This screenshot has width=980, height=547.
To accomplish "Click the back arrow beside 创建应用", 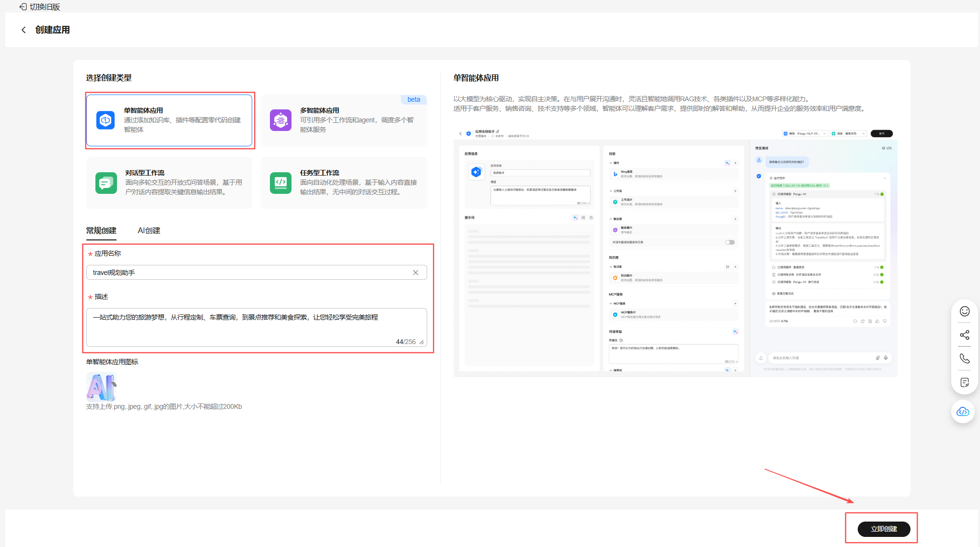I will pos(23,30).
